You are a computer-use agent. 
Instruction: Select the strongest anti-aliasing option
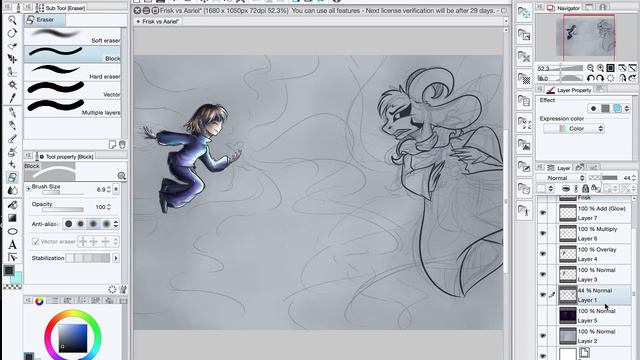(107, 224)
